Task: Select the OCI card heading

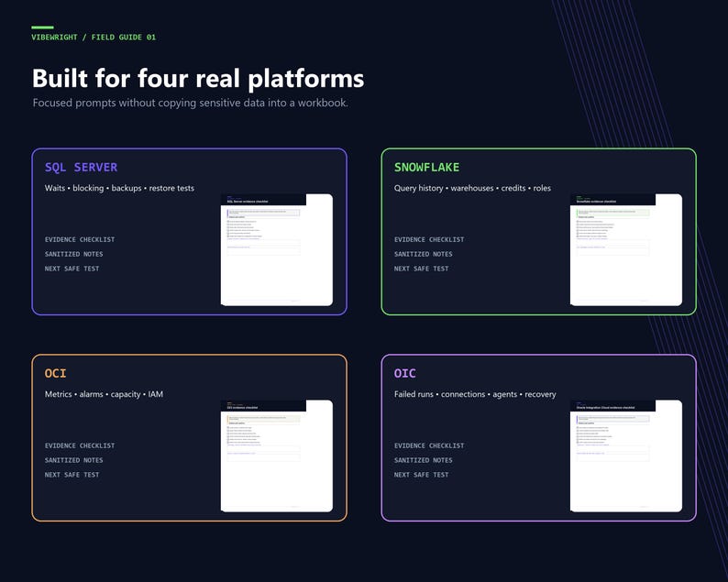Action: (55, 374)
